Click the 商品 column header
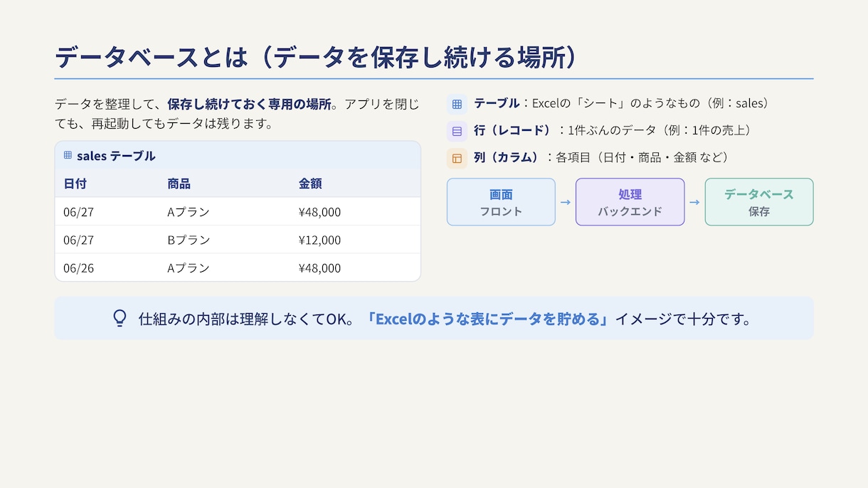This screenshot has height=488, width=868. [179, 184]
